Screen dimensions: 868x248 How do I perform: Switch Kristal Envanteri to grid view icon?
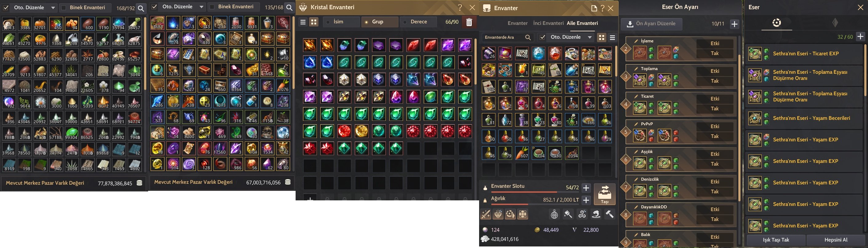(x=314, y=22)
